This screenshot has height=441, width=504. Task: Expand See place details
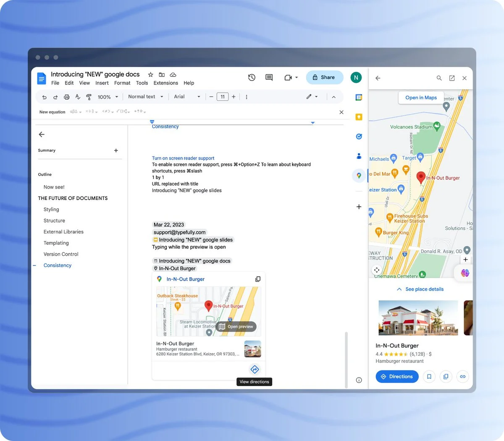point(420,289)
